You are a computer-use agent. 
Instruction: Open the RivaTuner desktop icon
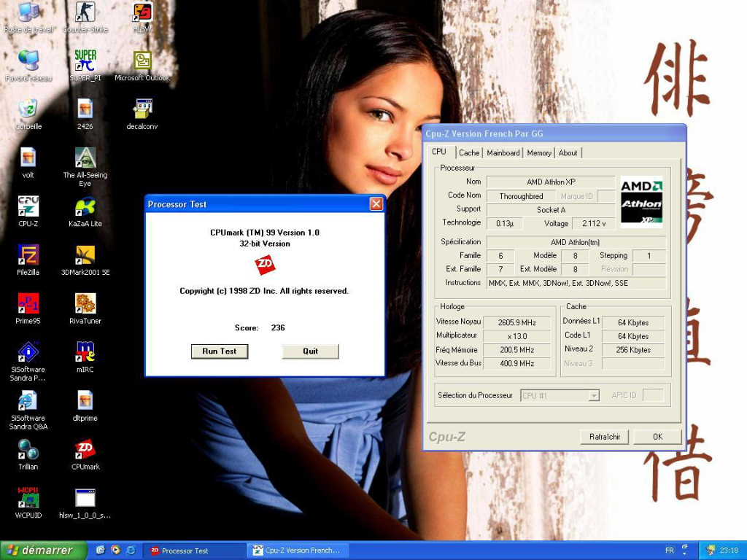[x=85, y=303]
